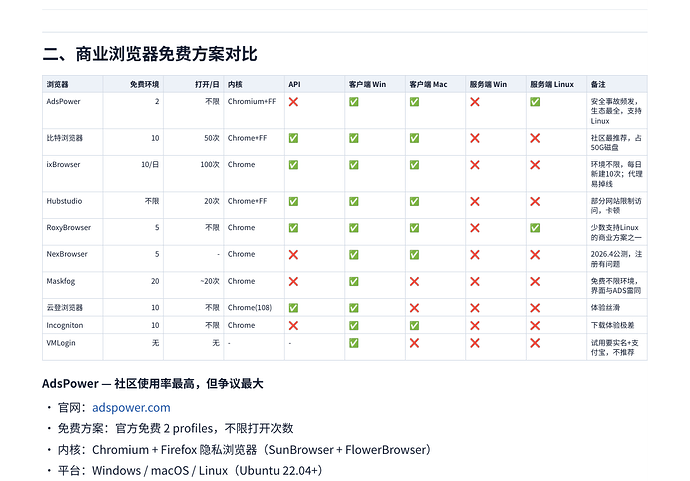The width and height of the screenshot is (690, 481).
Task: Click Hubstudio's 客户端 Win green checkmark
Action: (354, 201)
